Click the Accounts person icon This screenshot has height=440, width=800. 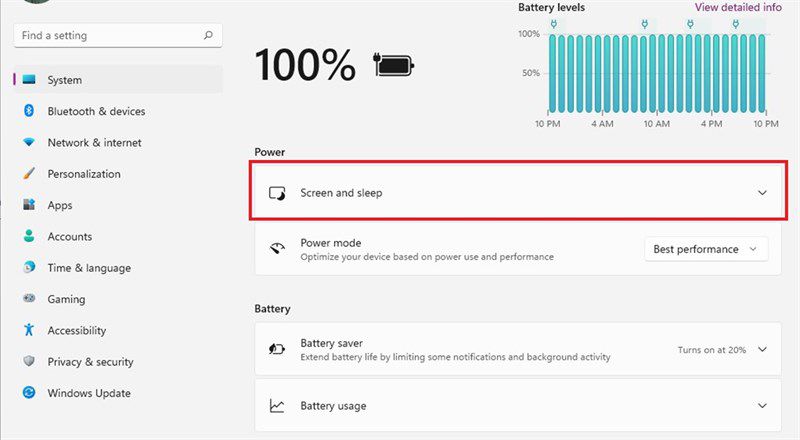(29, 236)
